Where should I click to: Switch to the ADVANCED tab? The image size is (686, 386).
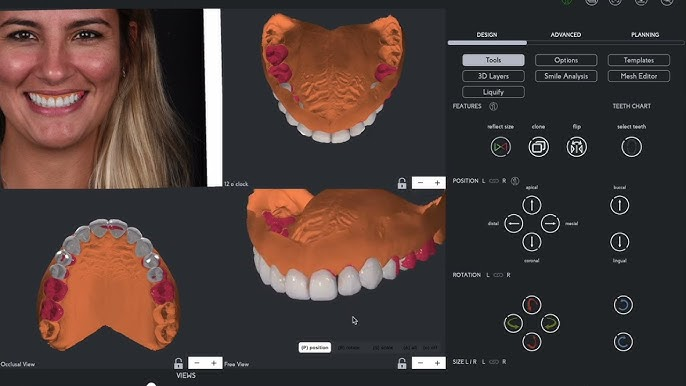(566, 35)
